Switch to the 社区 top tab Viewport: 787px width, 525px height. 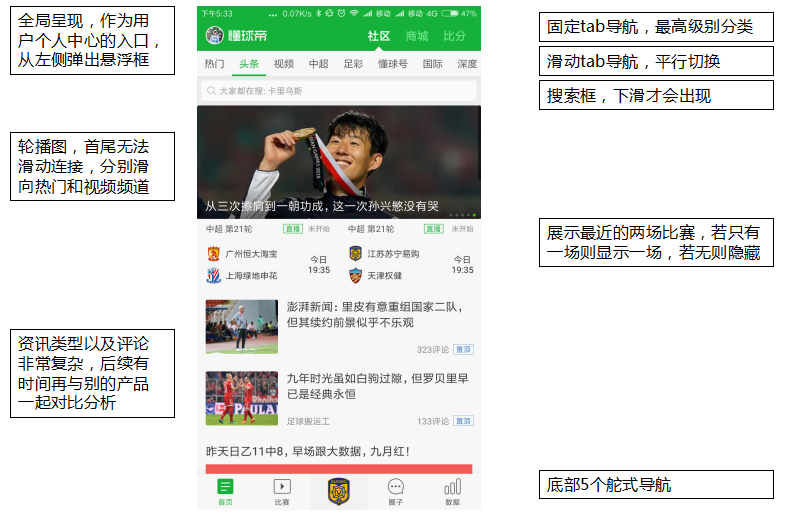click(378, 36)
